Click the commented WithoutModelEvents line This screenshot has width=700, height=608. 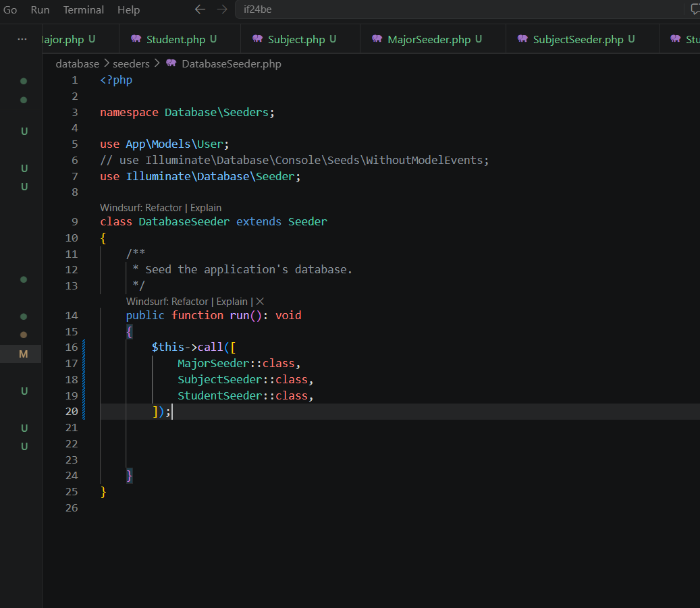point(294,160)
